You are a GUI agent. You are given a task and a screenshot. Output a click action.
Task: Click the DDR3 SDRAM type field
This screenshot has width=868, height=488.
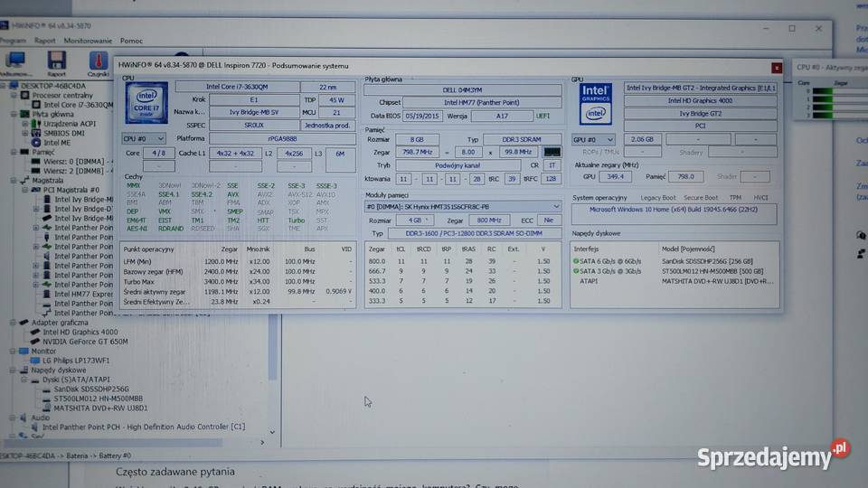click(x=522, y=139)
